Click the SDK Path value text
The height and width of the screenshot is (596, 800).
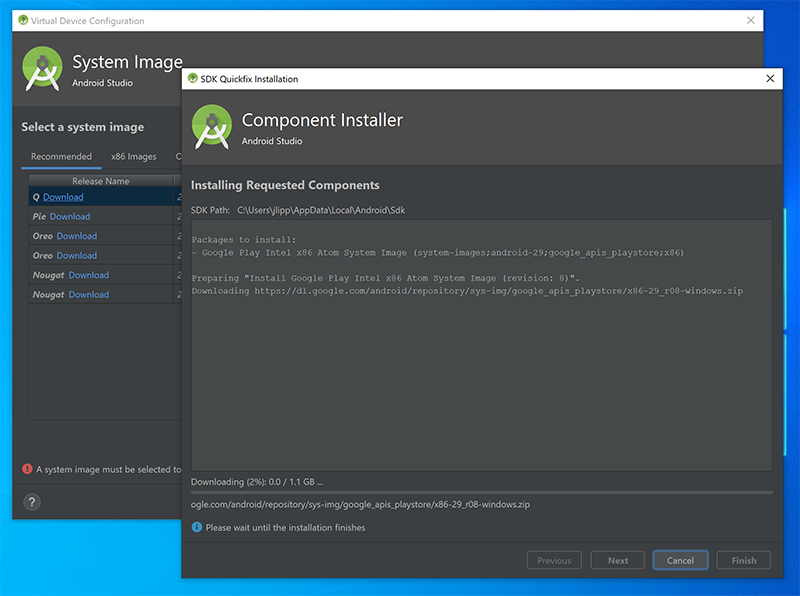(321, 210)
